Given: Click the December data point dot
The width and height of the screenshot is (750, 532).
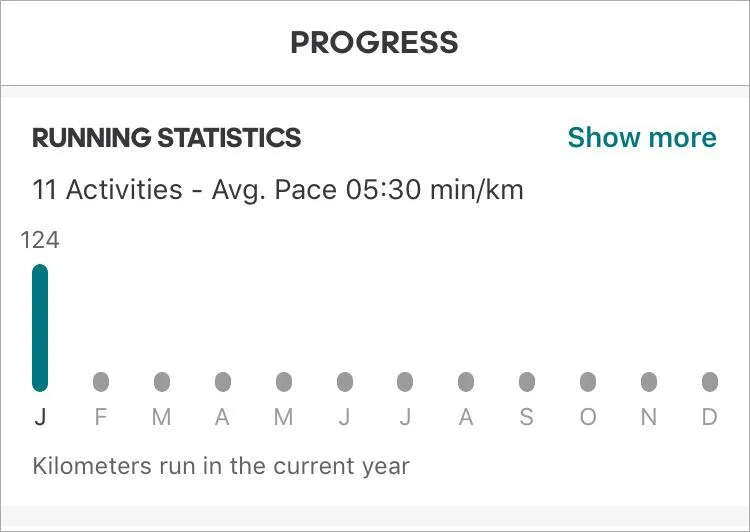Looking at the screenshot, I should tap(710, 382).
